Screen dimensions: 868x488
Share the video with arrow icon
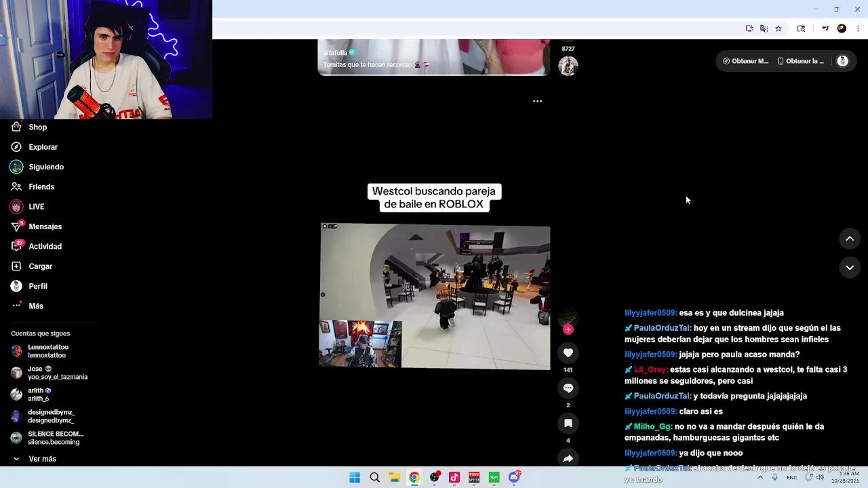[568, 458]
